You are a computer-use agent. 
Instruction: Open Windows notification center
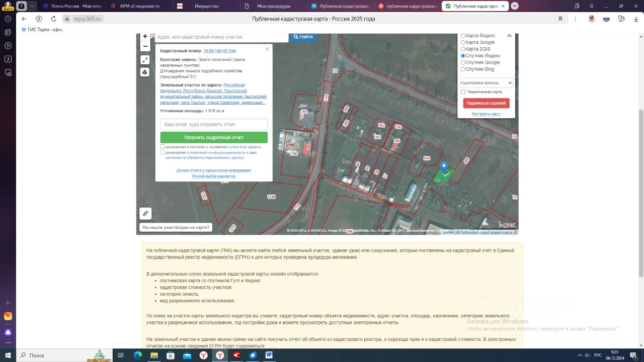tap(633, 355)
